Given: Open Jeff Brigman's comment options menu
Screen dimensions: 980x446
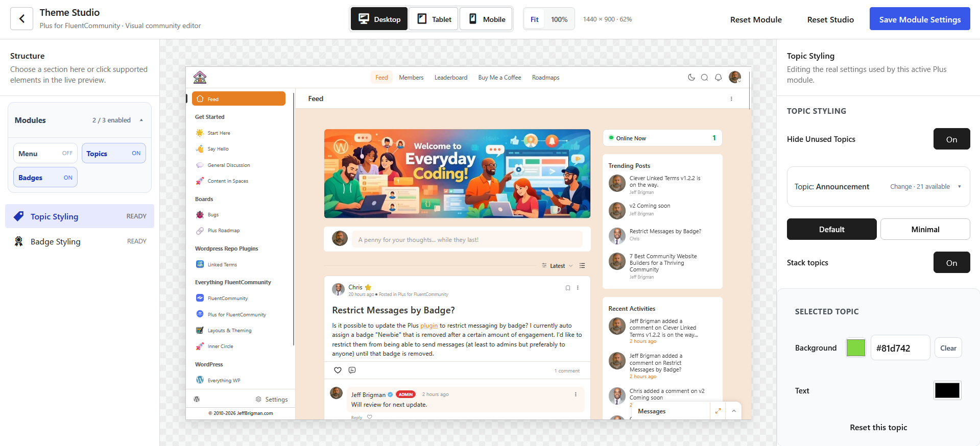Looking at the screenshot, I should (576, 394).
